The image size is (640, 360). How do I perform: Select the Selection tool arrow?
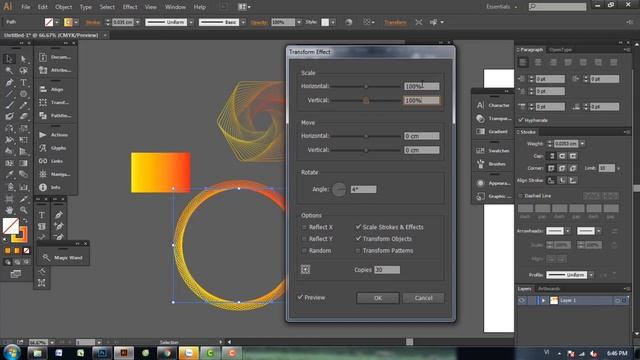[x=9, y=59]
